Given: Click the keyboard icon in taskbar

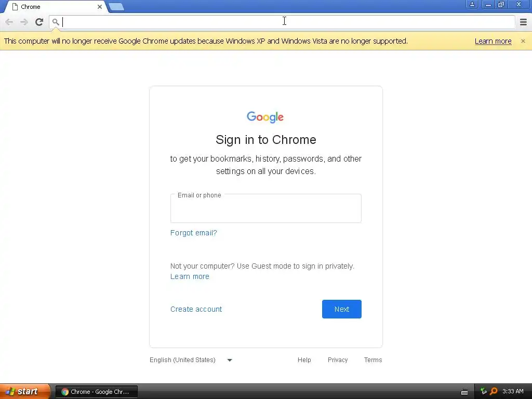Looking at the screenshot, I should coord(464,392).
